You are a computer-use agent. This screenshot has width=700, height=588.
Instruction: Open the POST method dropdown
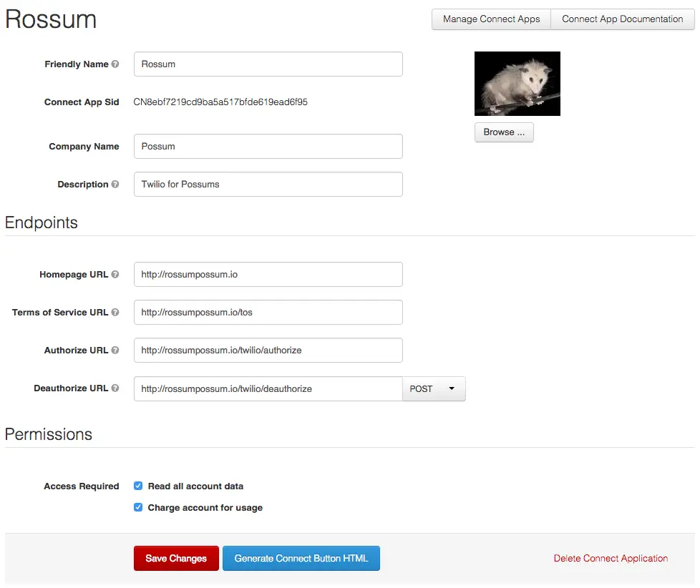[434, 388]
